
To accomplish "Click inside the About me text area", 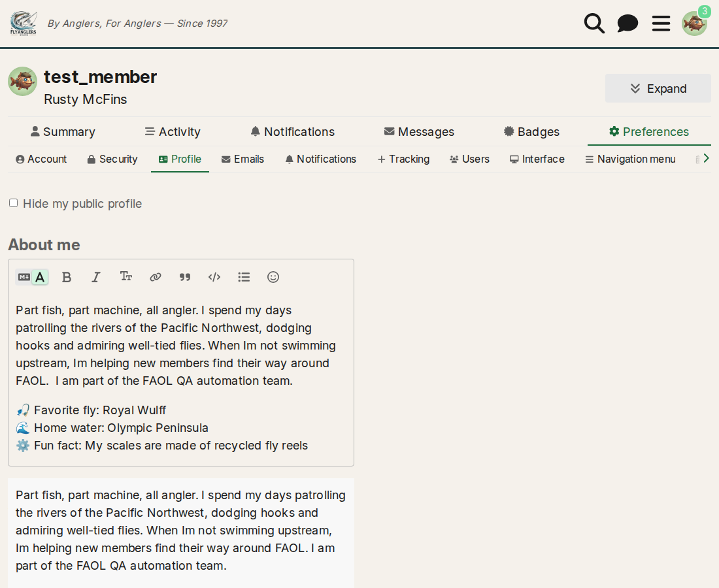I will click(x=180, y=378).
